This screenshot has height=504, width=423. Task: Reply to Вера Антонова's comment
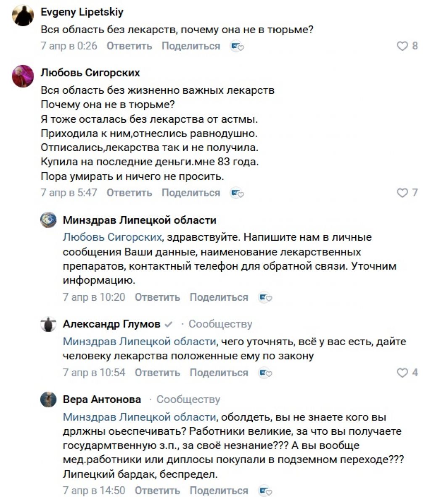pos(157,490)
